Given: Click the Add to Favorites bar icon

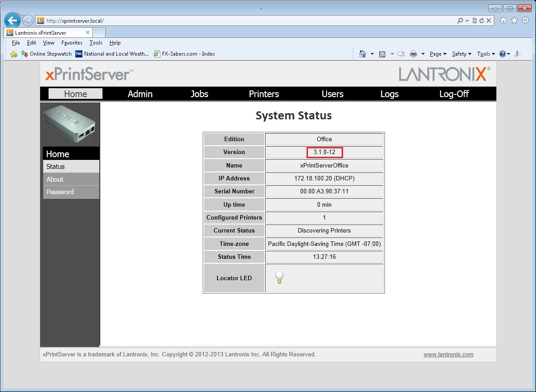Looking at the screenshot, I should point(14,54).
